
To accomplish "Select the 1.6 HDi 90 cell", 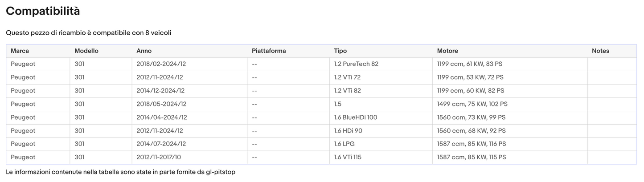I will point(348,131).
